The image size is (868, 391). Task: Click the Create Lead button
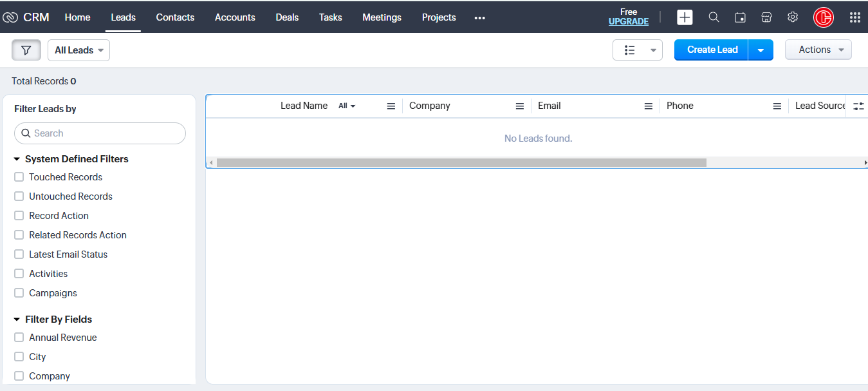click(x=712, y=50)
